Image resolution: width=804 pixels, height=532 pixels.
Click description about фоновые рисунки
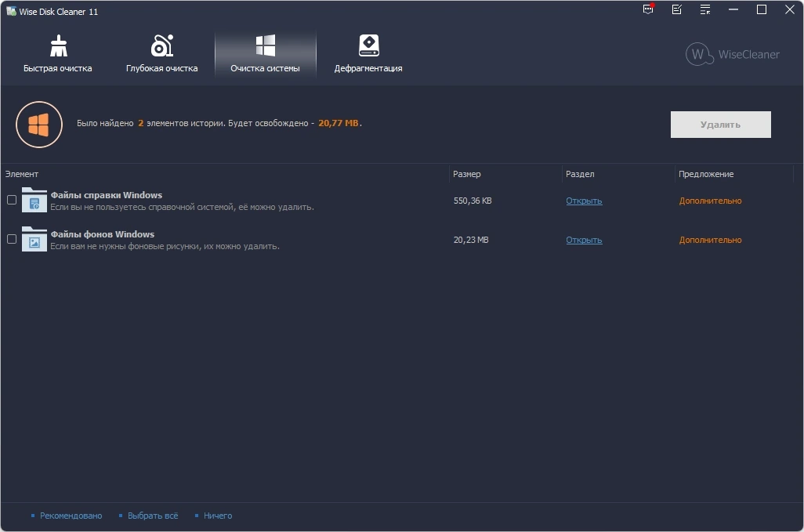pyautogui.click(x=165, y=247)
